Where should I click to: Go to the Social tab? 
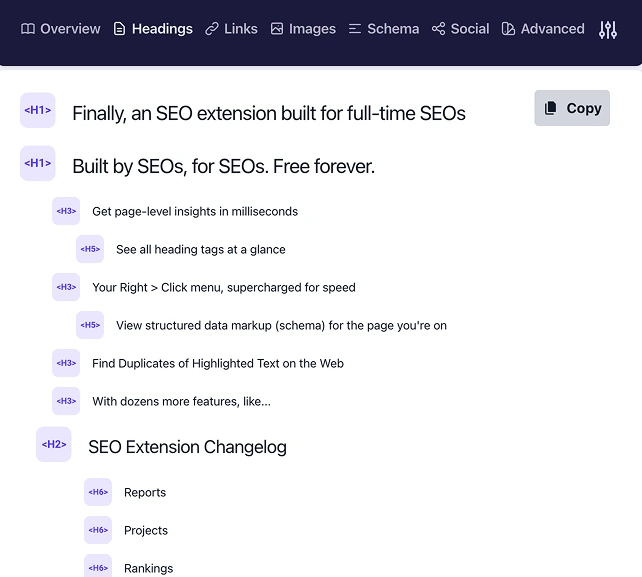click(x=460, y=29)
